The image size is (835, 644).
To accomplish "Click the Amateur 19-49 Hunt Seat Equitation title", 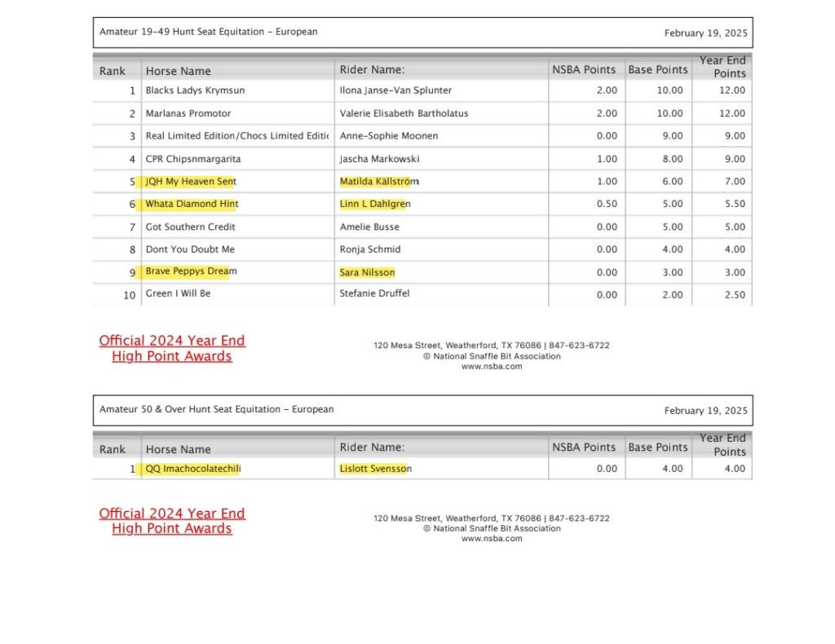I will click(208, 32).
